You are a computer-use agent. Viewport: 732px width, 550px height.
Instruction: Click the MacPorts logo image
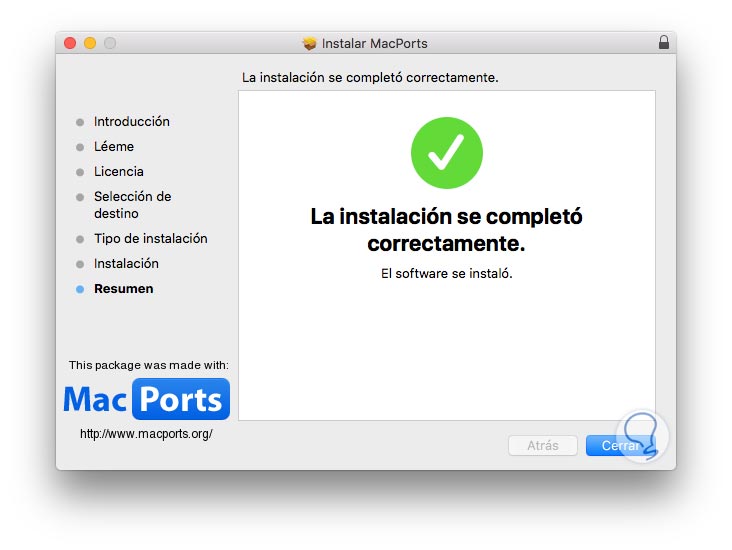tap(147, 399)
